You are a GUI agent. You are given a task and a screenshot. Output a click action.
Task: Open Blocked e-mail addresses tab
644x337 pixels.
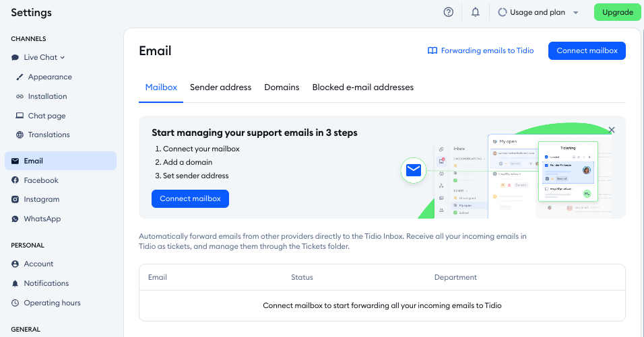point(362,87)
